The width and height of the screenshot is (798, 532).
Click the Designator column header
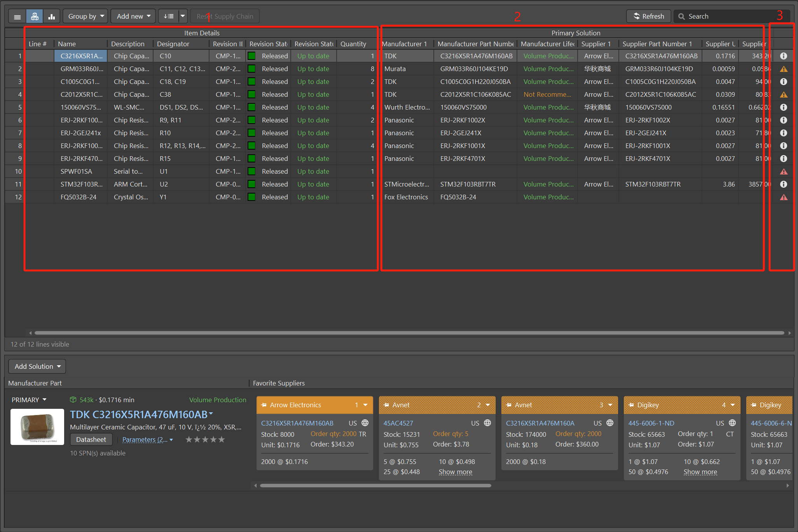coord(173,44)
